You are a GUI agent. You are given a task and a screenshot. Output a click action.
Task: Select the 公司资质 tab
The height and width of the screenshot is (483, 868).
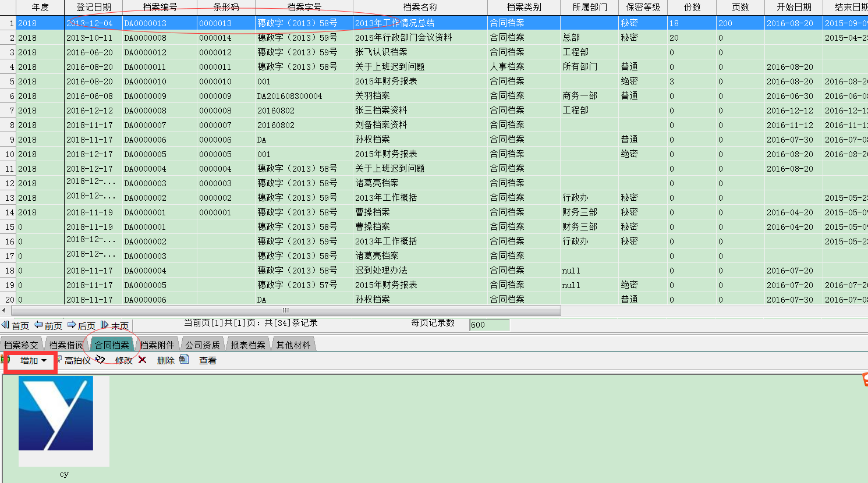[x=203, y=345]
